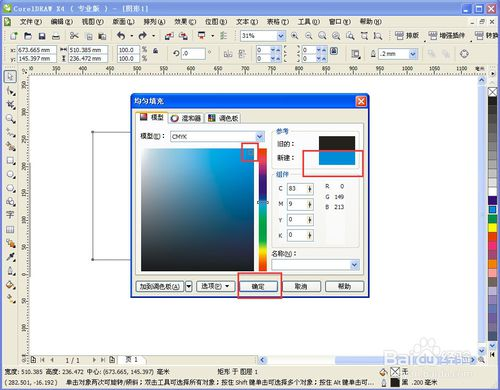500x390 pixels.
Task: Click the Cancel button in fill dialog
Action: pos(301,286)
